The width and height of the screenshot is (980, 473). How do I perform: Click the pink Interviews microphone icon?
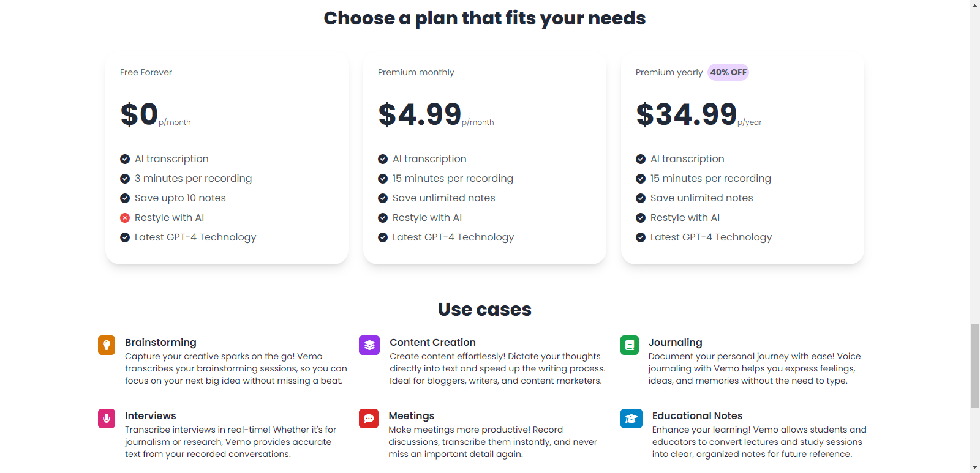pyautogui.click(x=107, y=419)
